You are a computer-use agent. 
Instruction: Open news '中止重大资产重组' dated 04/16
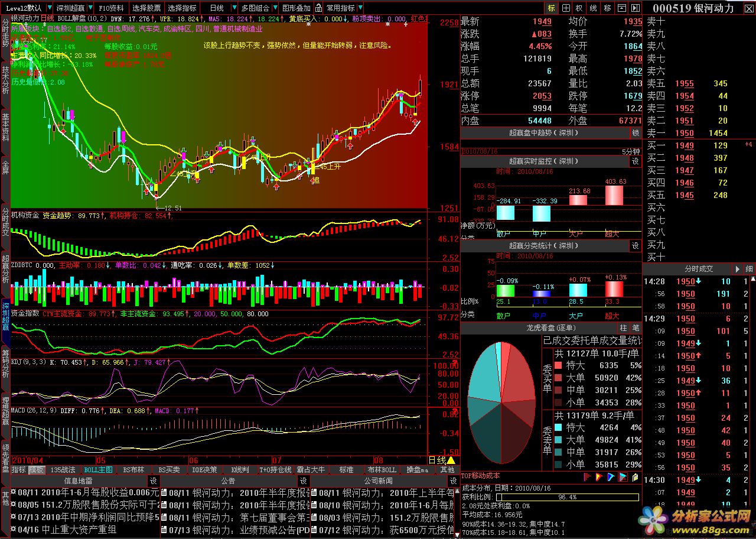(x=79, y=530)
